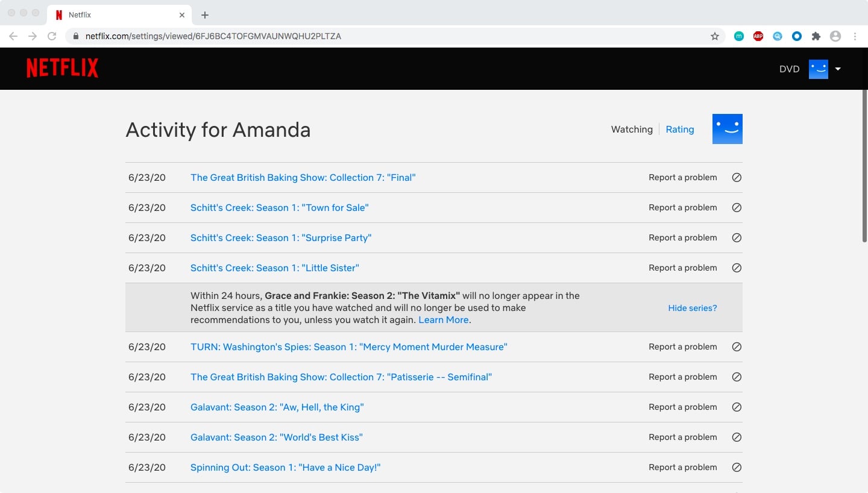Click the Netflix logo
Screen dimensions: 868x493
[x=62, y=68]
